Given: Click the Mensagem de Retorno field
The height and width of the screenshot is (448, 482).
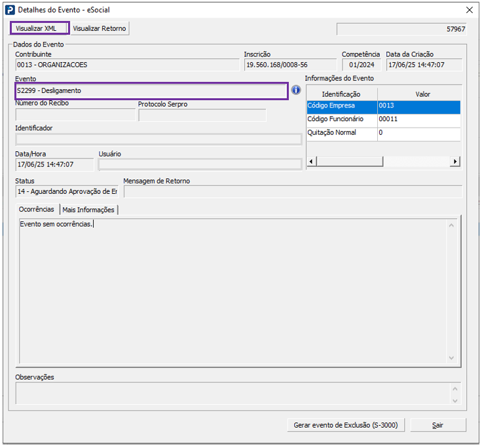Looking at the screenshot, I should click(293, 191).
